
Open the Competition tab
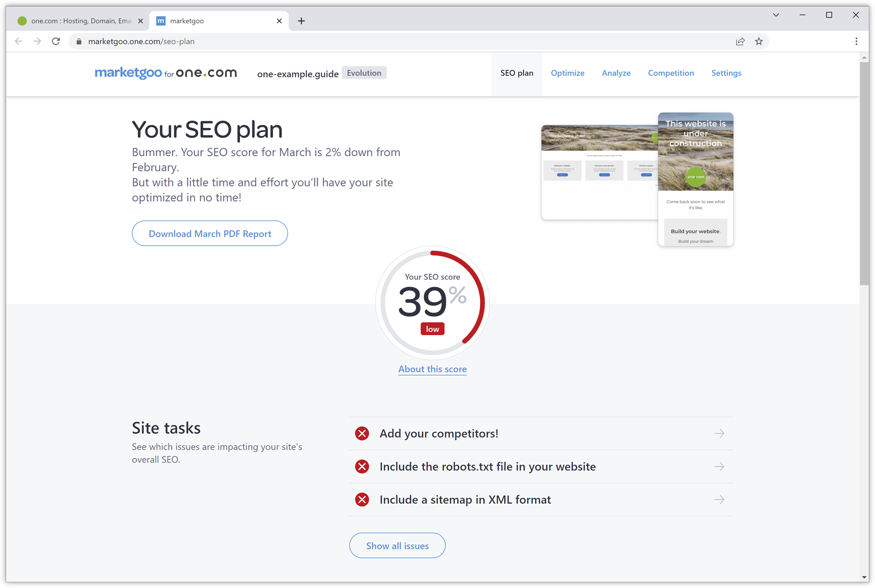coord(671,73)
